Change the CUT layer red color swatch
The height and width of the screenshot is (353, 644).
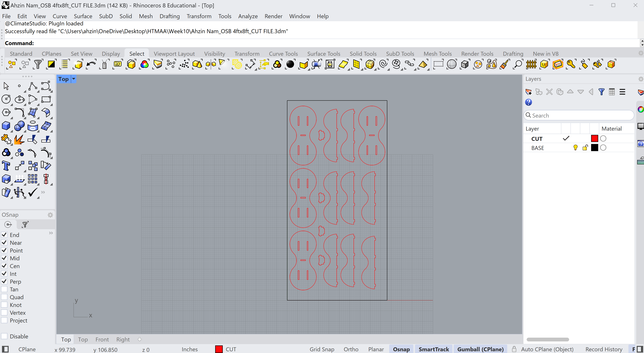(x=595, y=139)
